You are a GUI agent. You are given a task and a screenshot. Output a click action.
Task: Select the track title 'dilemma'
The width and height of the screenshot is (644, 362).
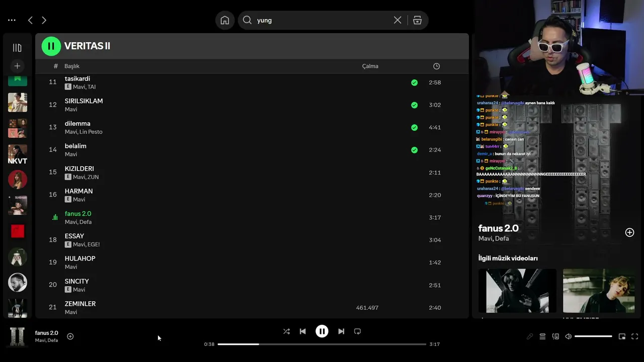pyautogui.click(x=77, y=124)
